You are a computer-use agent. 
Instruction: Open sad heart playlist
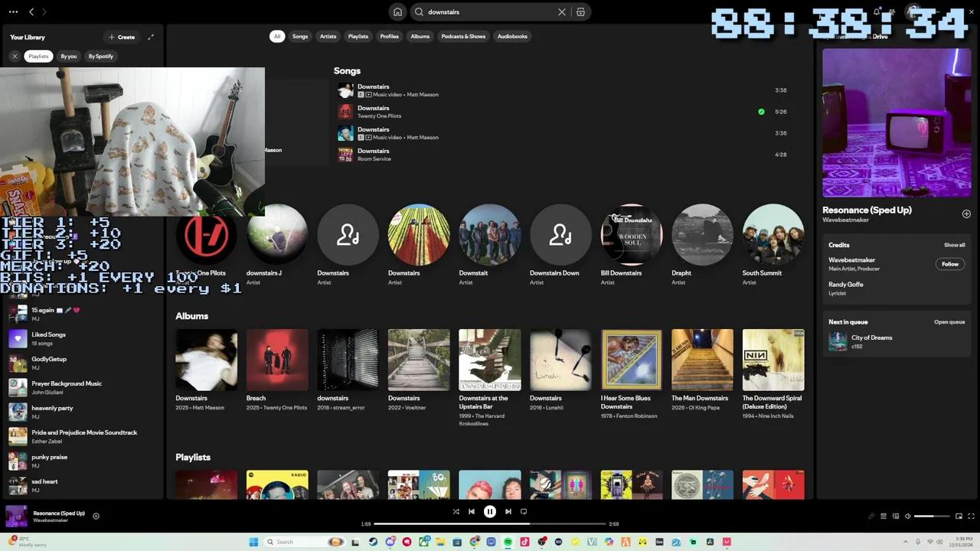click(83, 484)
